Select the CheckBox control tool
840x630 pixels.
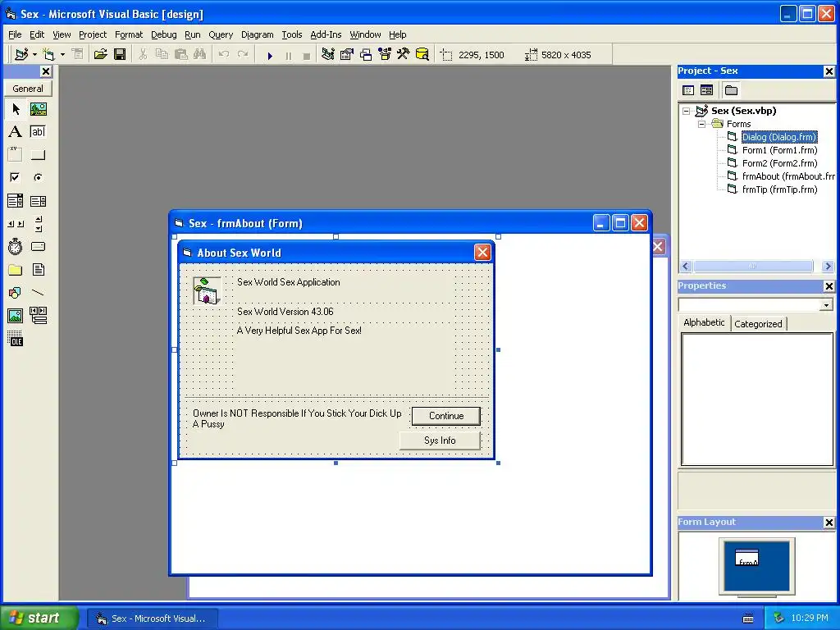16,177
